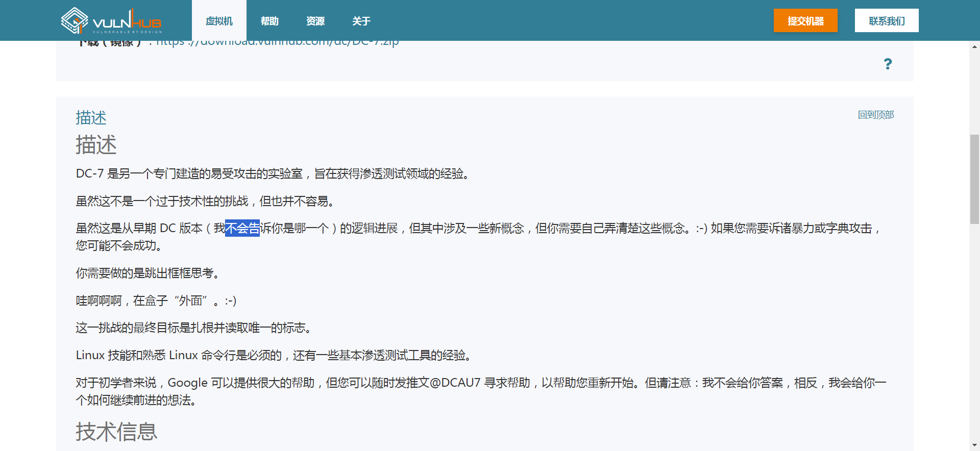Screen dimensions: 980x451
Task: Click the line starting '虽然这不是一个过于技术性的挑战'
Action: pyautogui.click(x=205, y=201)
